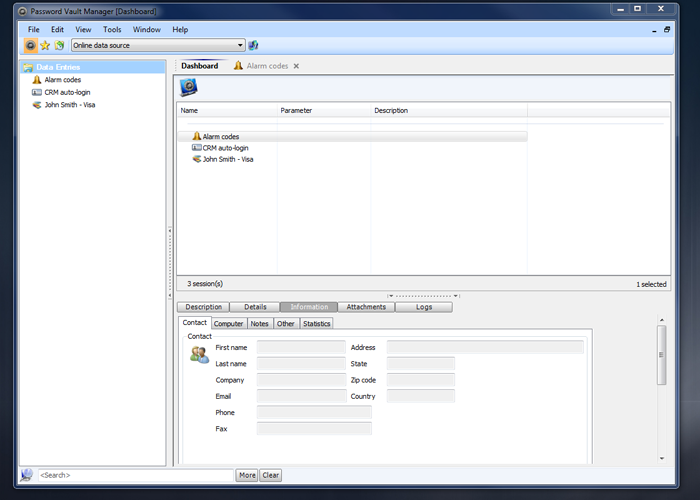Select John Smith - Visa in the left tree
The image size is (700, 500).
pos(70,105)
